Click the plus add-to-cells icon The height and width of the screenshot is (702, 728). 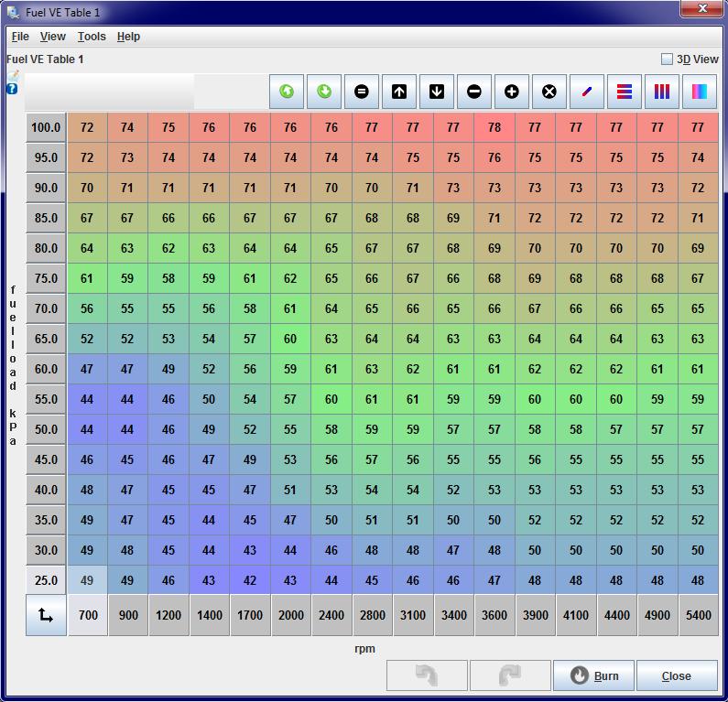(512, 92)
